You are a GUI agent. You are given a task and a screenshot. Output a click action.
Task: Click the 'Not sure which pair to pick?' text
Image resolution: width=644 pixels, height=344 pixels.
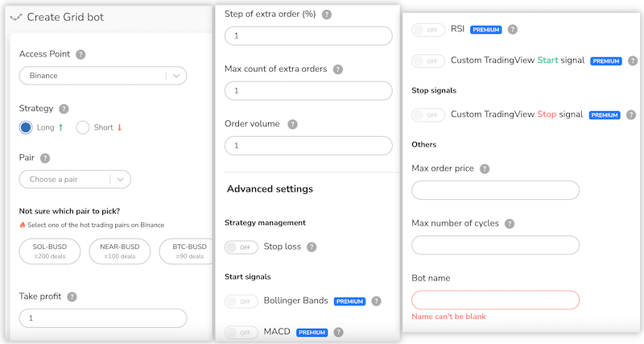point(69,211)
